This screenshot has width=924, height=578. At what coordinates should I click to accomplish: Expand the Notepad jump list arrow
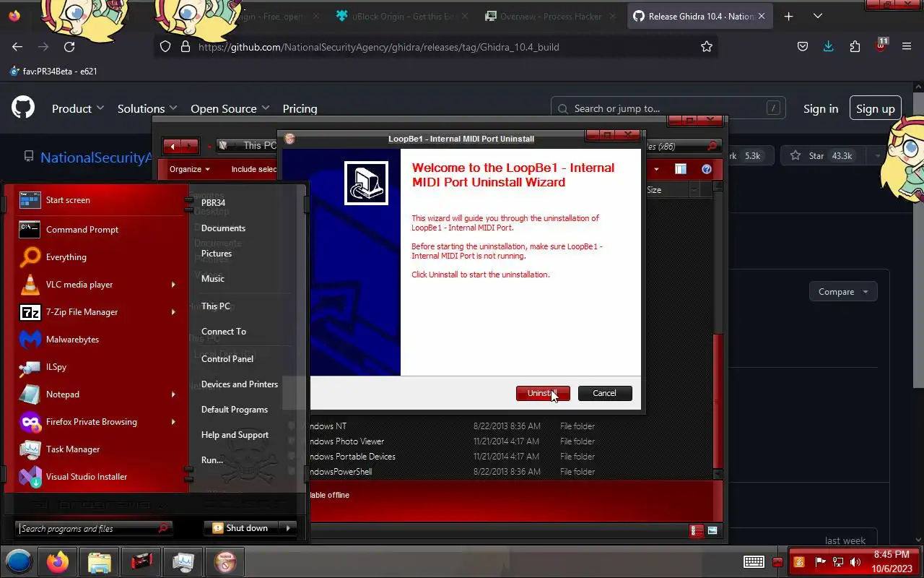[173, 394]
